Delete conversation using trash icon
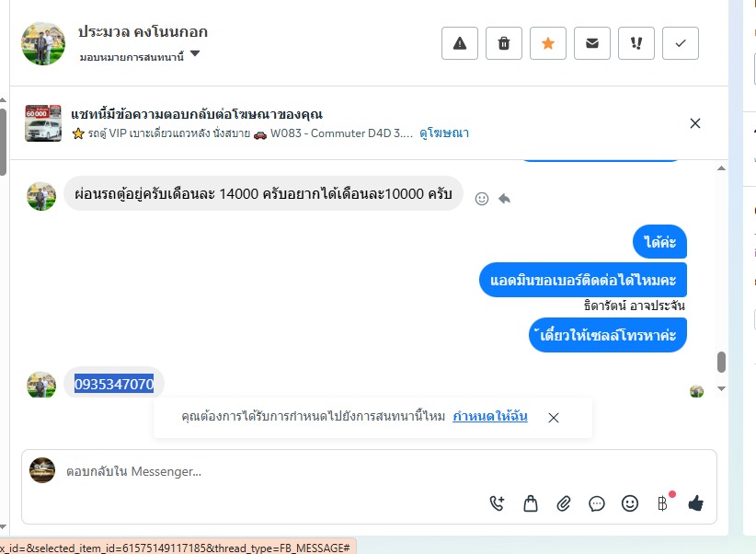The width and height of the screenshot is (756, 554). point(504,43)
